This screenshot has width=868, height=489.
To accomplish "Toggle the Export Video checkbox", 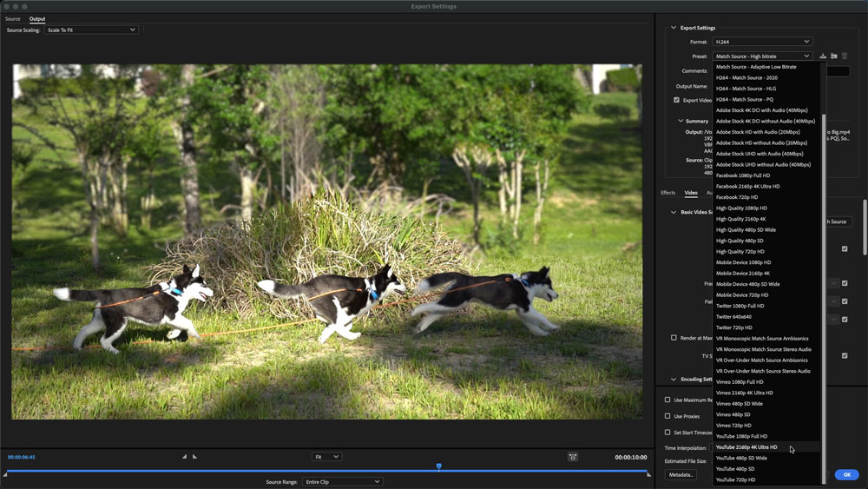I will pyautogui.click(x=677, y=100).
